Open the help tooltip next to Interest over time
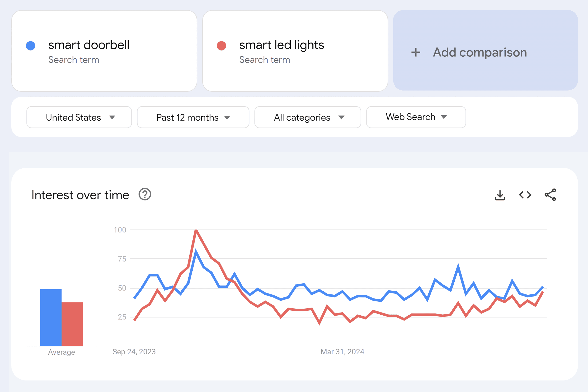Viewport: 588px width, 392px height. [x=145, y=194]
